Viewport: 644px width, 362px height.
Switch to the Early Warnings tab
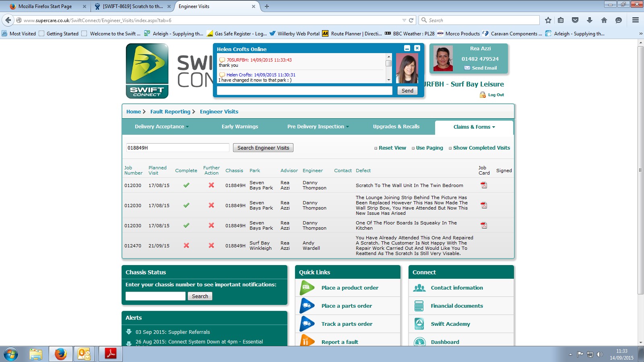[240, 127]
